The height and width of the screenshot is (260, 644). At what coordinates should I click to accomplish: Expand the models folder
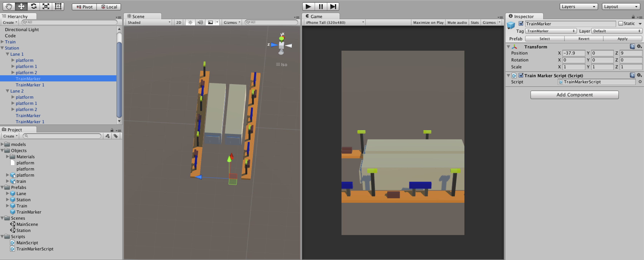coord(2,144)
